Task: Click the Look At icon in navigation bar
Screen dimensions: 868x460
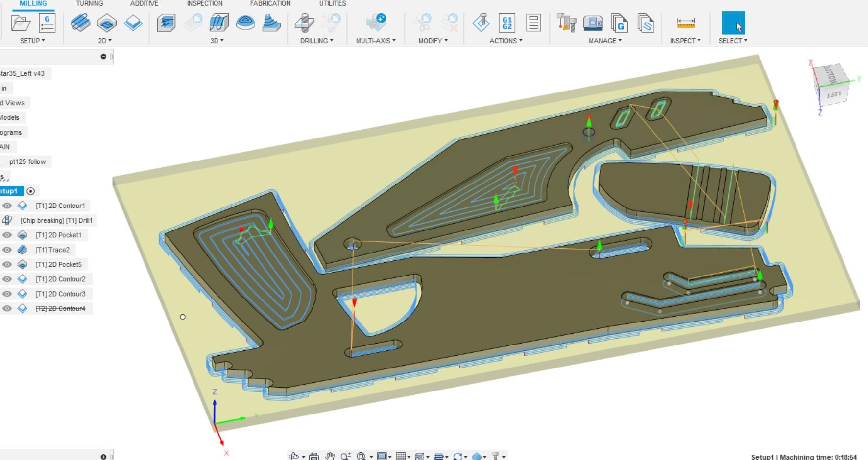Action: [x=314, y=456]
